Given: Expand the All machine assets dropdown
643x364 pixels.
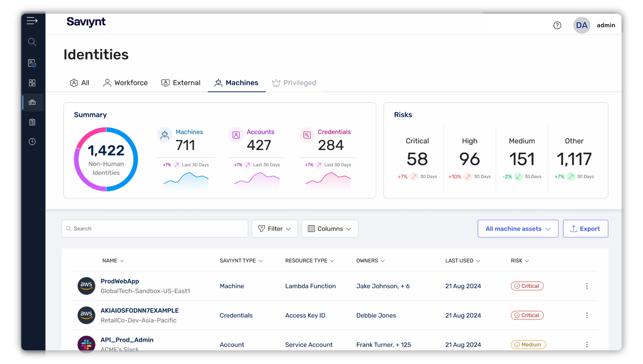Looking at the screenshot, I should tap(518, 229).
